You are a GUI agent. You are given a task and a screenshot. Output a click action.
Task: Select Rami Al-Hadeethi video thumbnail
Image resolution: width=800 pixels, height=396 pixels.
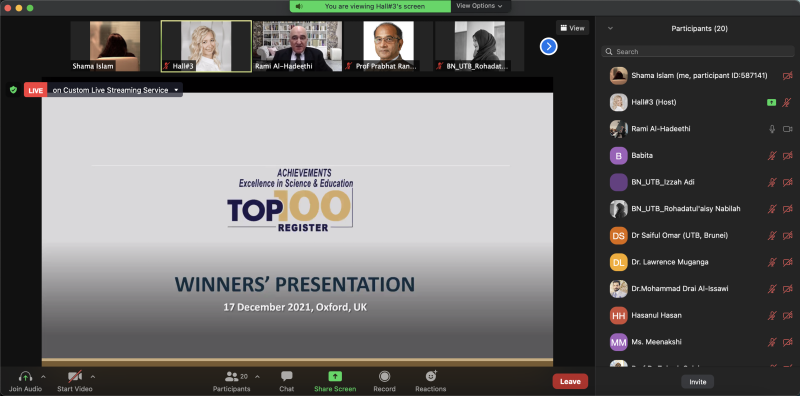pos(297,46)
